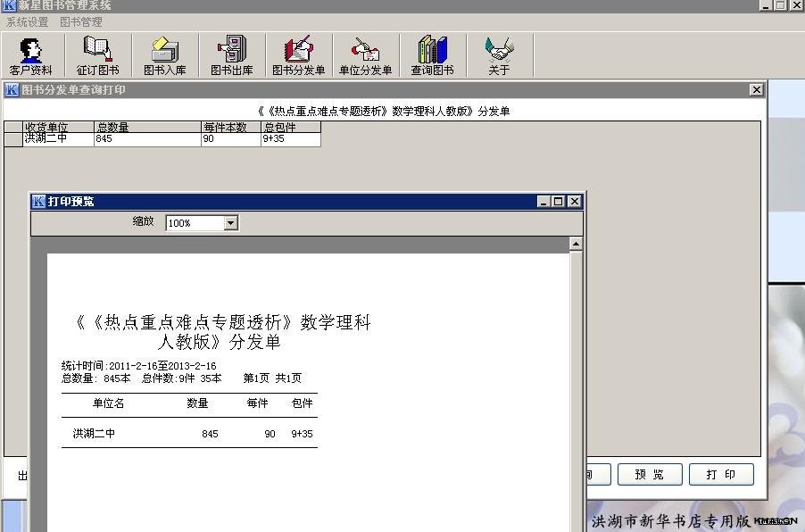The image size is (805, 532).
Task: Click the 单位分发单 unit distribution icon
Action: pyautogui.click(x=365, y=55)
